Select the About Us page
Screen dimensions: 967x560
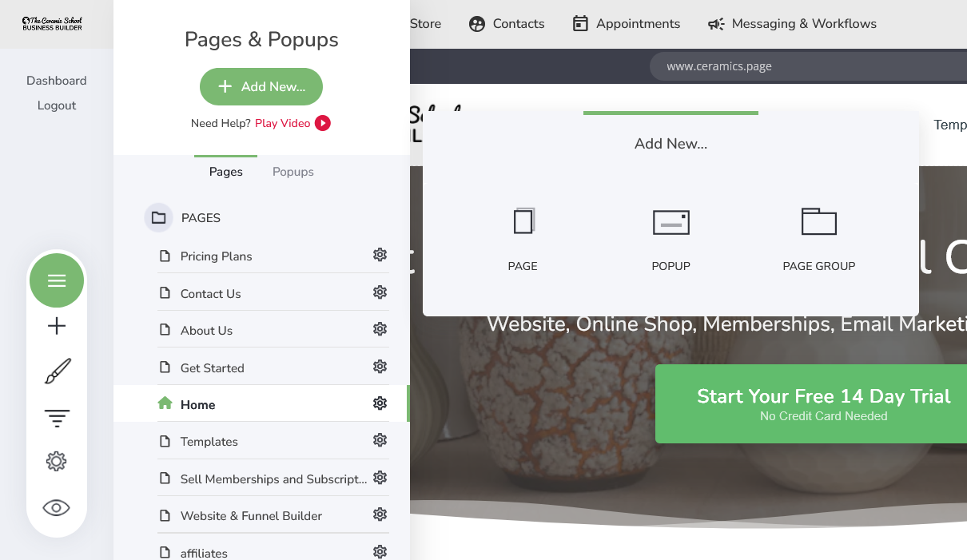pos(207,331)
